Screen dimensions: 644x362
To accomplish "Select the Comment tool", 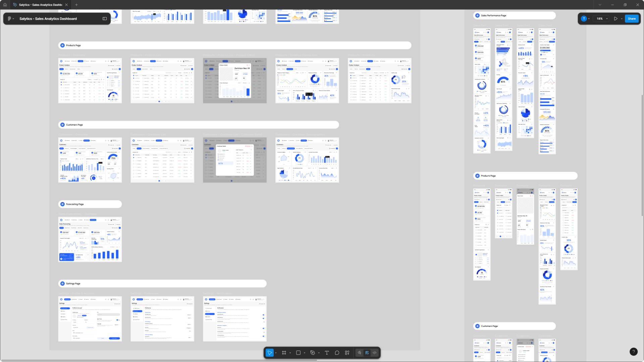I will (337, 353).
